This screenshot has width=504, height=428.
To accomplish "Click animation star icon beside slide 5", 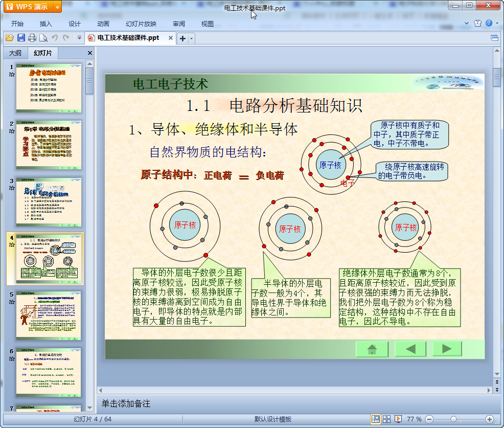I will pyautogui.click(x=12, y=302).
